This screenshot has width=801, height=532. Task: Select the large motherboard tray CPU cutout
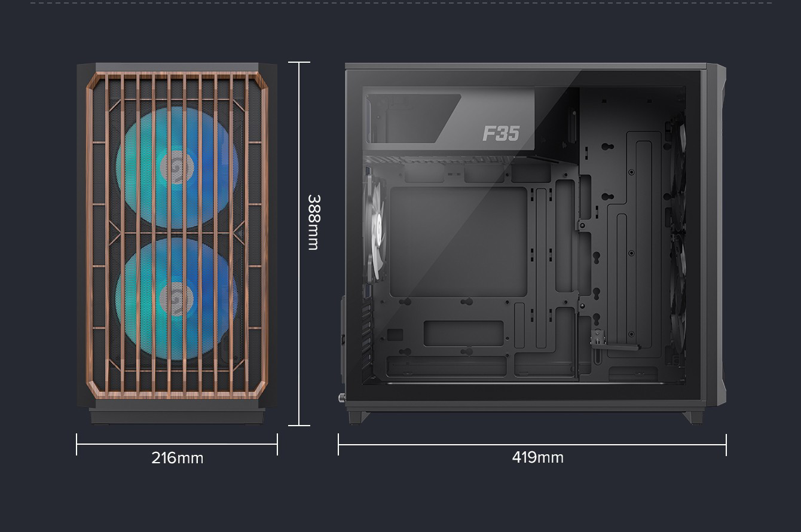[x=458, y=241]
